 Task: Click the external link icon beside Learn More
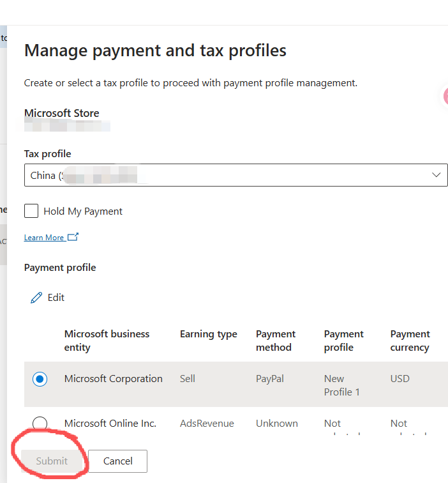click(x=73, y=237)
